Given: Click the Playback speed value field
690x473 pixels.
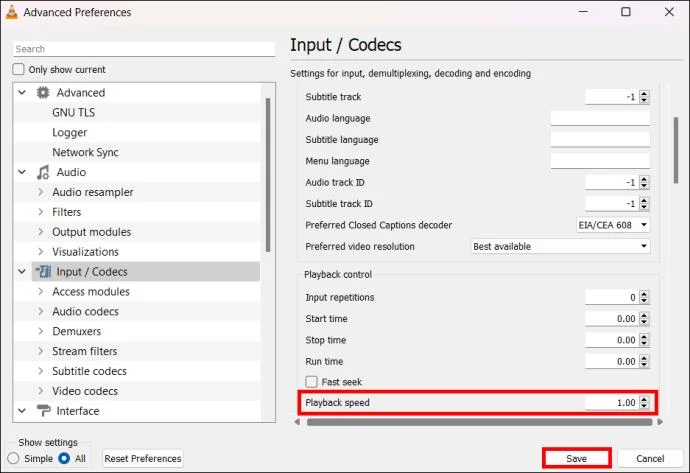Looking at the screenshot, I should [x=612, y=403].
